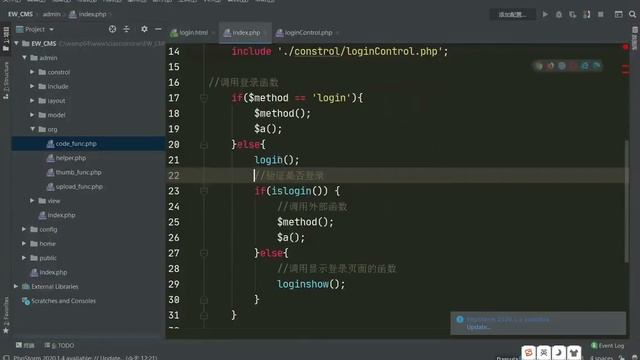Collapse the EW_CMS root folder
Viewport: 640px width, 360px height.
[17, 43]
